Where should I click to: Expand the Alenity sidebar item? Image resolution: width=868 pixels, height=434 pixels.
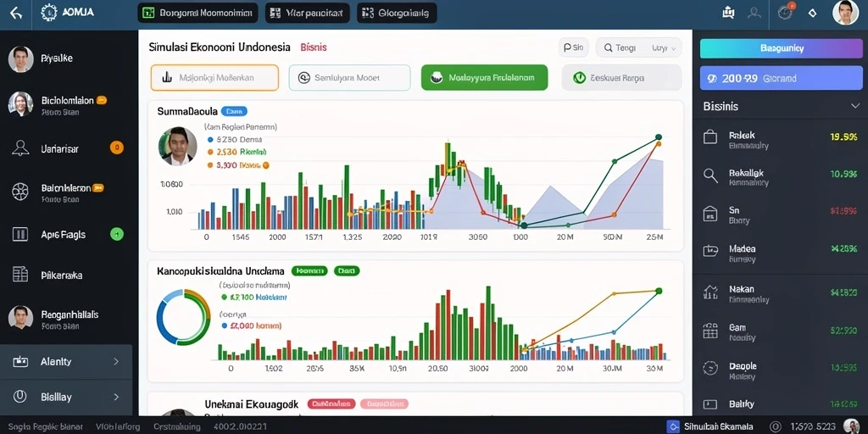tap(66, 361)
